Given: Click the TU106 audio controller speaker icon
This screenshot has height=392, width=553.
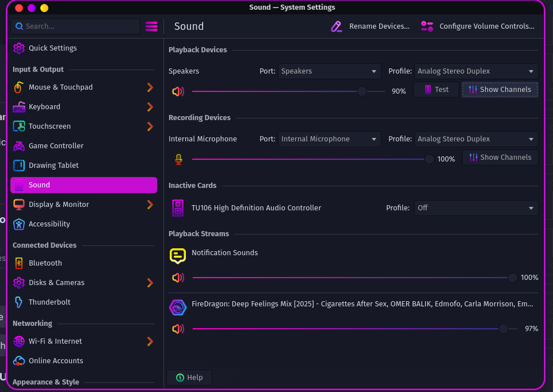Looking at the screenshot, I should (x=178, y=208).
